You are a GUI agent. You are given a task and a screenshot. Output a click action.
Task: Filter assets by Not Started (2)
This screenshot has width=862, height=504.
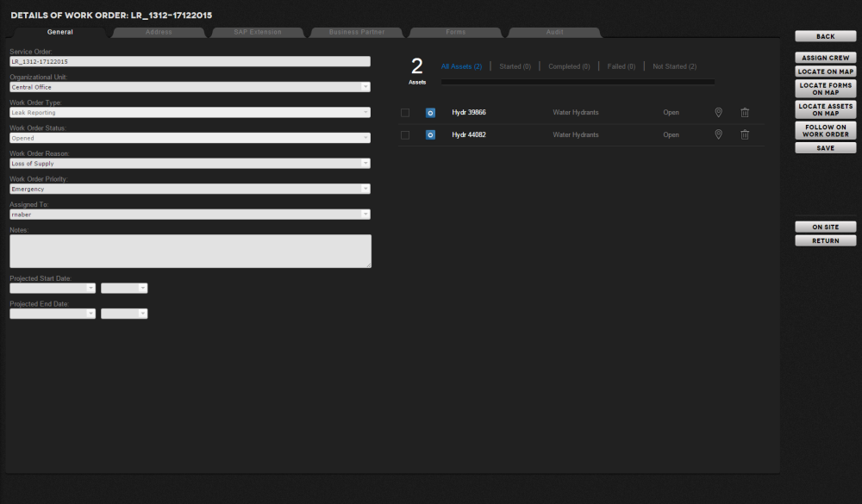click(x=674, y=66)
